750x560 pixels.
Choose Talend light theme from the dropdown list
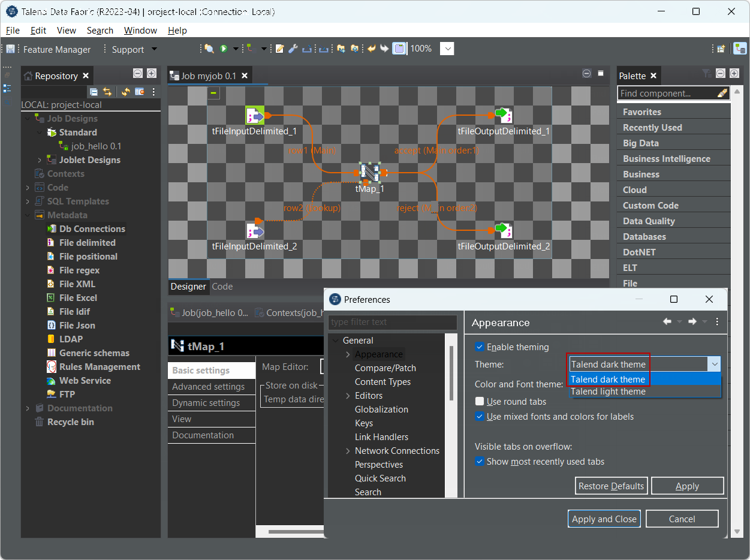pyautogui.click(x=608, y=392)
